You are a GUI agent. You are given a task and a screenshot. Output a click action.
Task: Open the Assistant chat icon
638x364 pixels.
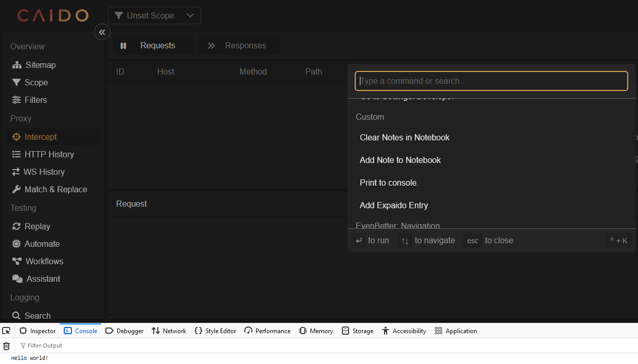click(41, 279)
